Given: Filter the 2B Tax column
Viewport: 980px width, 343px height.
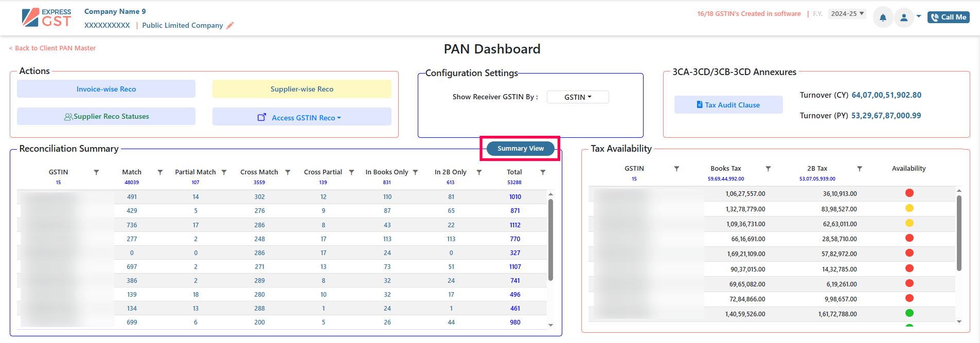Looking at the screenshot, I should 860,169.
